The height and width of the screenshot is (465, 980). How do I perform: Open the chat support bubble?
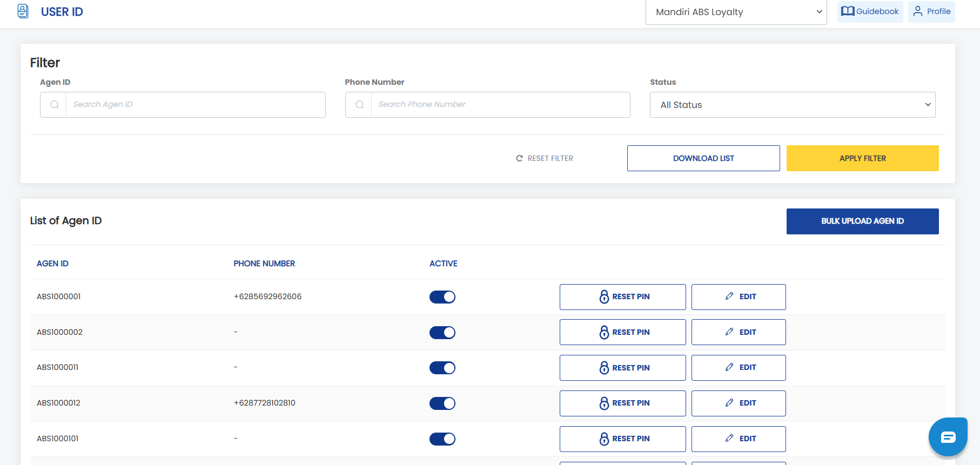(x=948, y=437)
